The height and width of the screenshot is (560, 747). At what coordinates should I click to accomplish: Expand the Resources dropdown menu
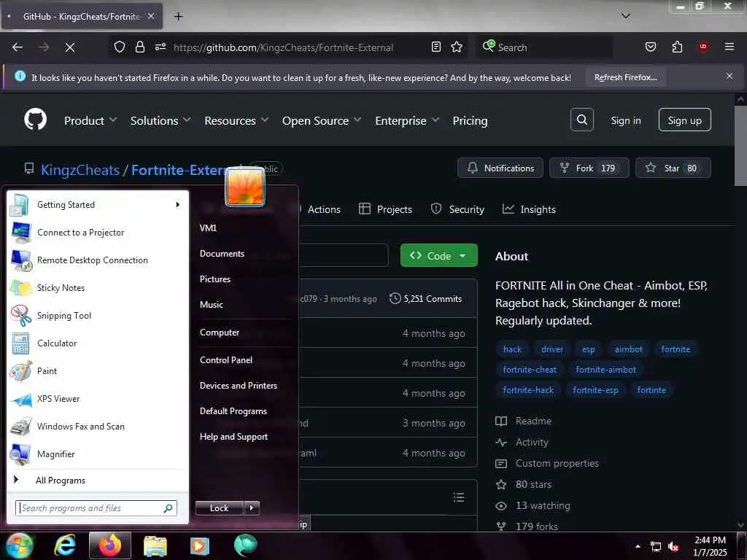(236, 120)
